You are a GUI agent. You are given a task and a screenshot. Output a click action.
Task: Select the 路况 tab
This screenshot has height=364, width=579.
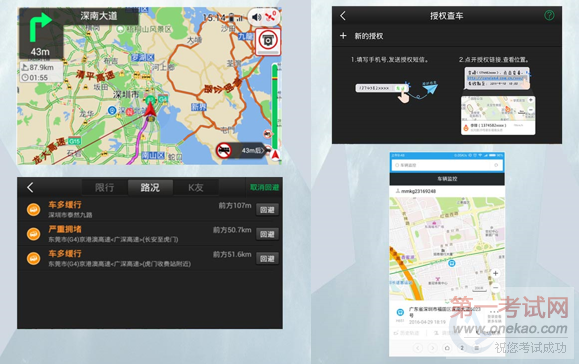coord(150,188)
